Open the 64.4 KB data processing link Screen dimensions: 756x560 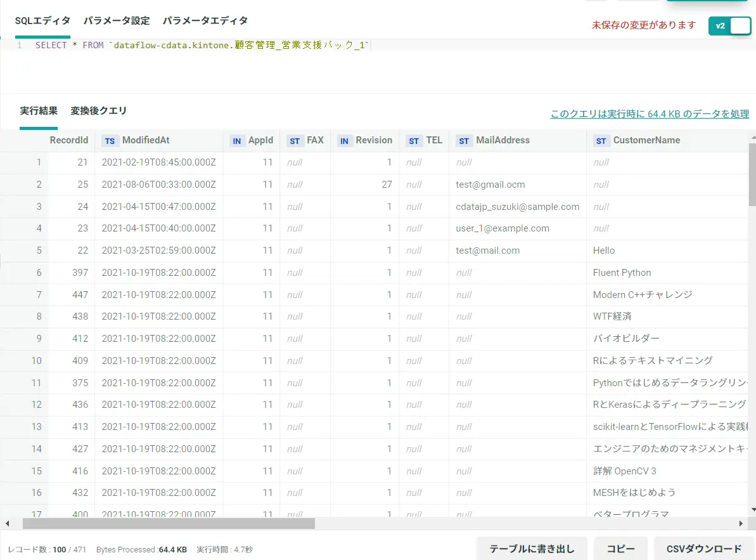click(650, 114)
